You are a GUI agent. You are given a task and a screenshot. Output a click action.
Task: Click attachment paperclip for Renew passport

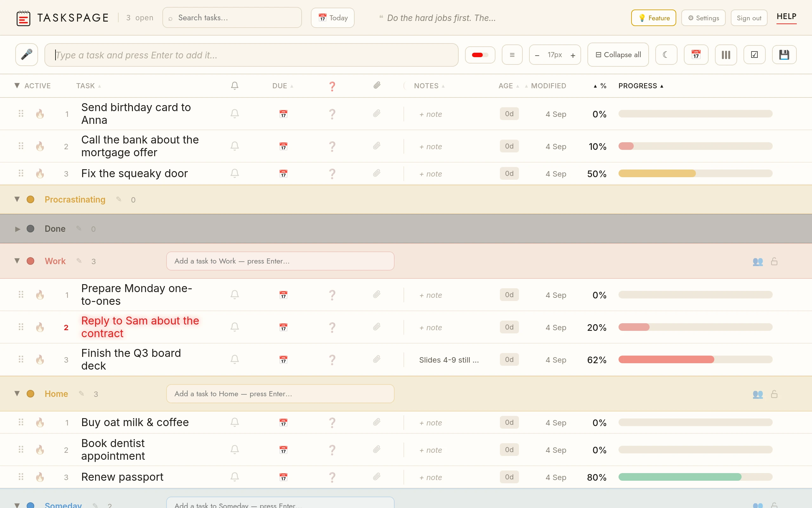click(x=377, y=477)
